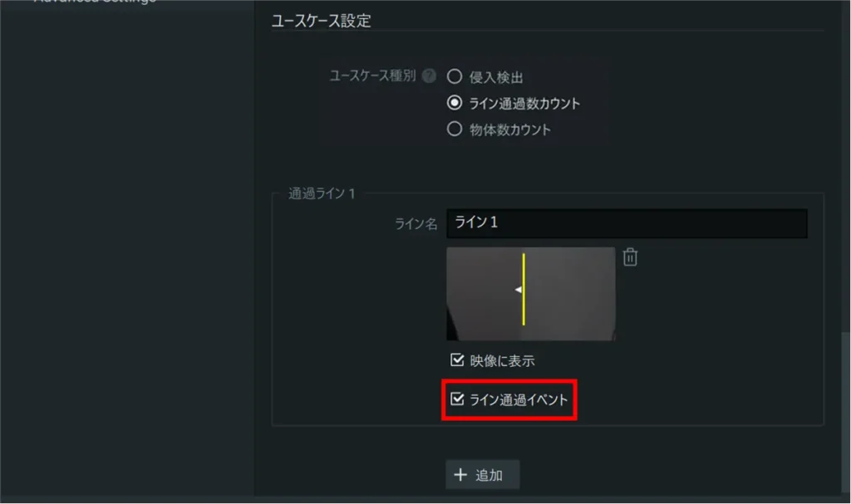Delete ライン 1 with the trash icon

click(x=630, y=257)
